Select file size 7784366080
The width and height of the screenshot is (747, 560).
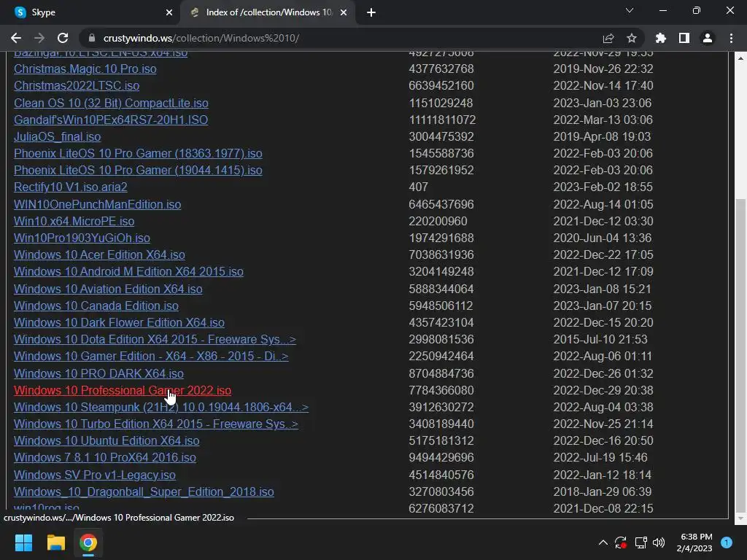click(441, 391)
